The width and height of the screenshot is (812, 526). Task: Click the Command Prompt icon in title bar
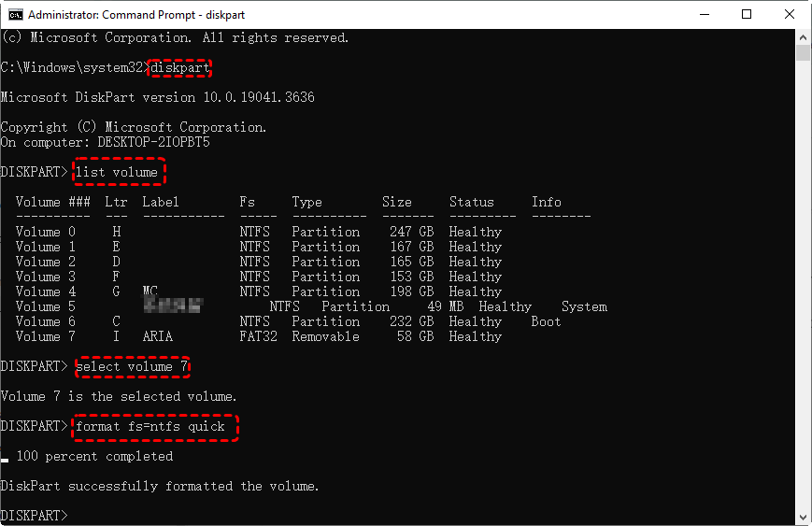click(x=15, y=15)
